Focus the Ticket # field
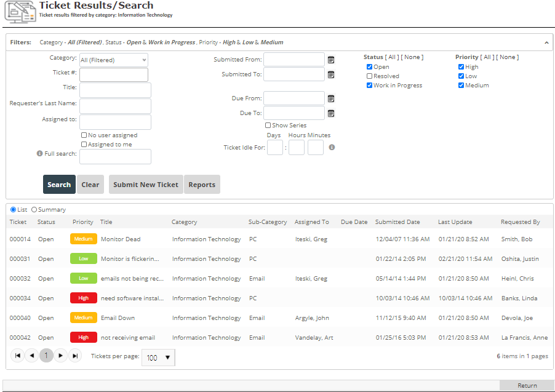Screen dimensions: 555x392 click(x=114, y=74)
